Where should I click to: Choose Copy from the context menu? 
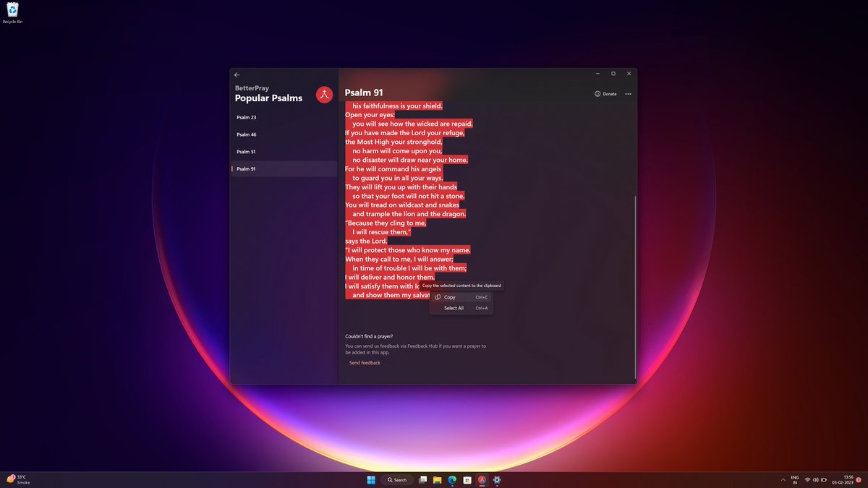pyautogui.click(x=461, y=297)
